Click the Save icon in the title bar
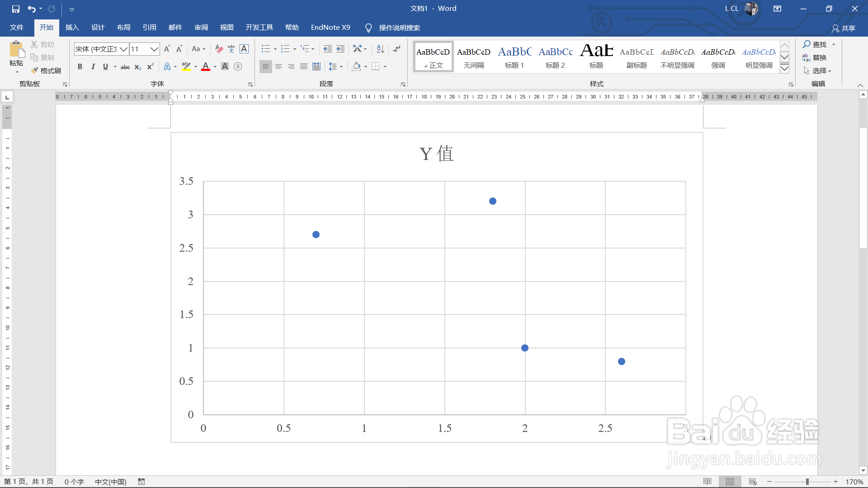Viewport: 868px width, 488px height. pos(16,9)
